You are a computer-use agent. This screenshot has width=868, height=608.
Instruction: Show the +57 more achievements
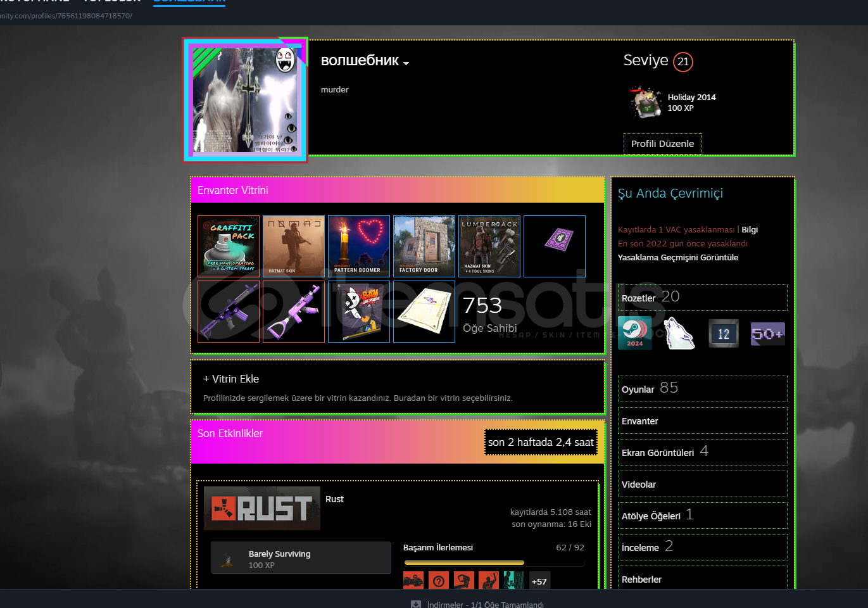[539, 581]
